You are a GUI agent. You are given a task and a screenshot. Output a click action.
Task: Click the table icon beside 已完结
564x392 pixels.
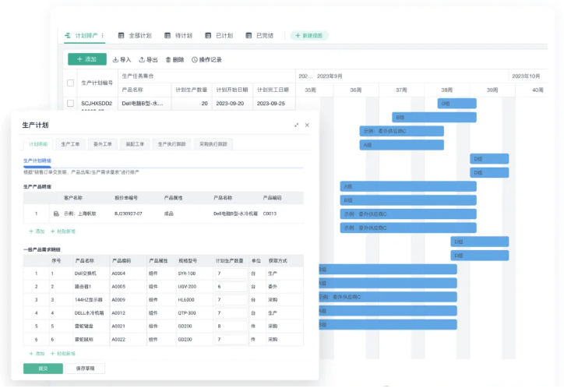click(x=249, y=36)
